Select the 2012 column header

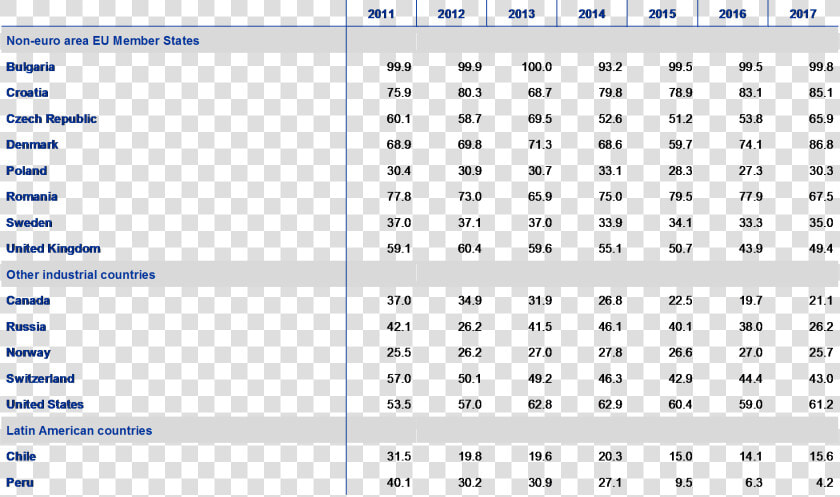451,14
